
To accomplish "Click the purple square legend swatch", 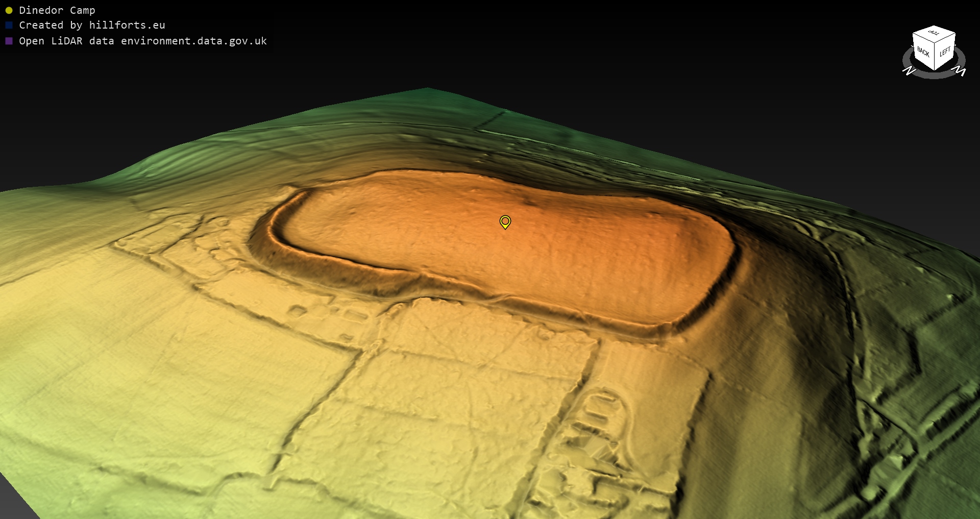I will click(9, 41).
